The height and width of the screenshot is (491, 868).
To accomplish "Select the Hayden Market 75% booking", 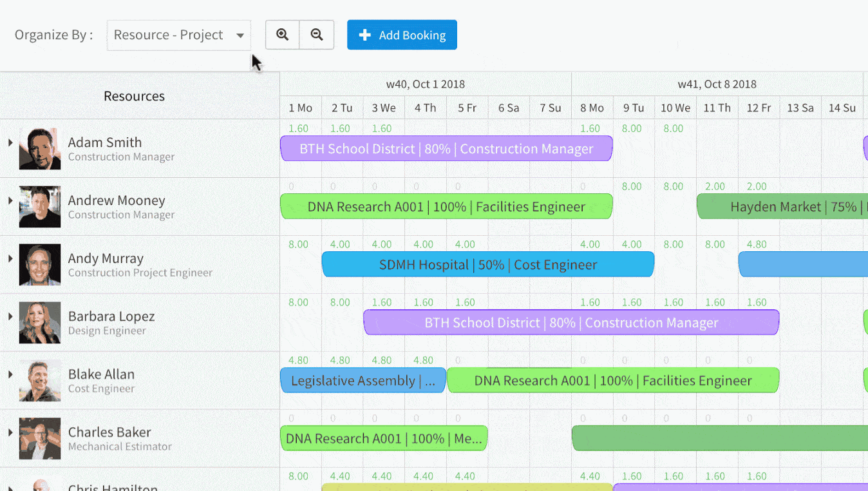I will [x=782, y=206].
